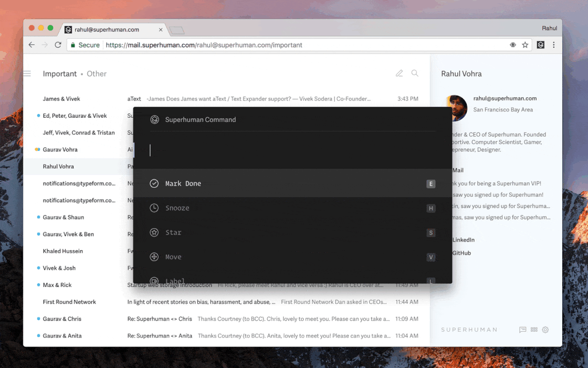Open the Chrome three-dot menu
The height and width of the screenshot is (368, 588).
click(x=554, y=45)
